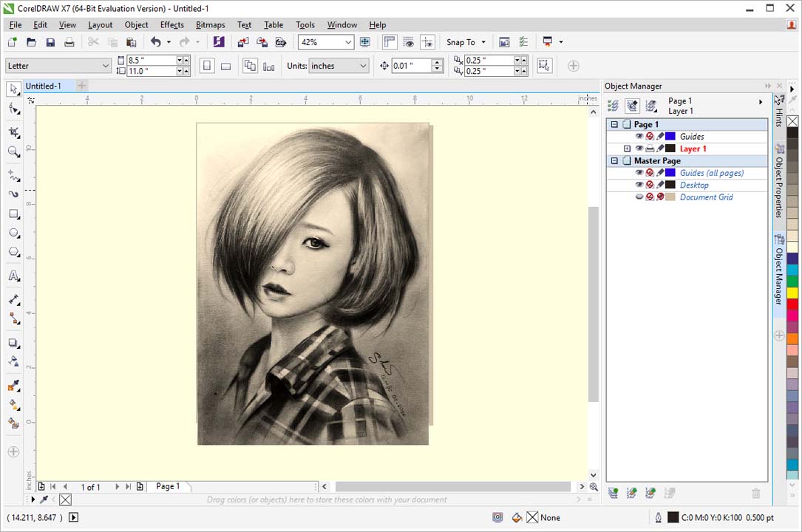The image size is (802, 532).
Task: Expand Layer 1 in Object Manager
Action: [x=628, y=149]
